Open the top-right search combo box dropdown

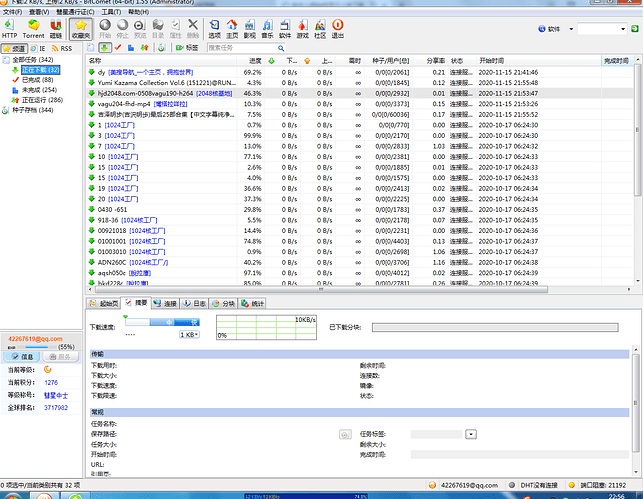point(623,29)
